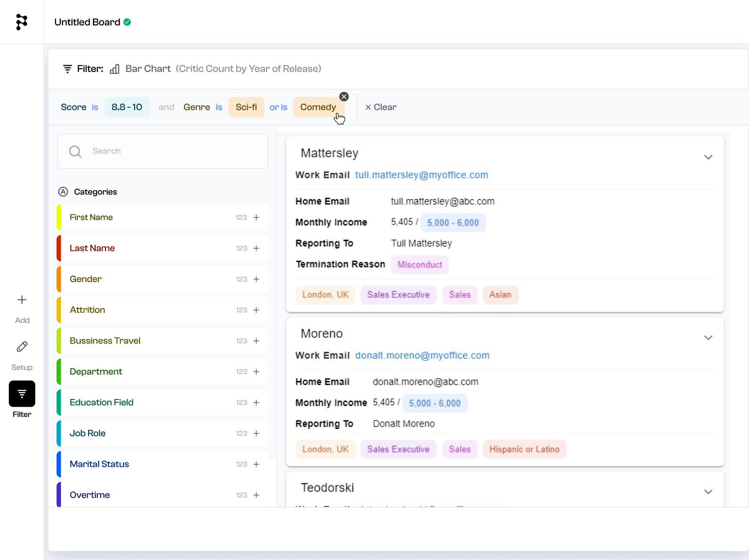Toggle the 123 indicator on the Department category
749x560 pixels.
coord(241,372)
